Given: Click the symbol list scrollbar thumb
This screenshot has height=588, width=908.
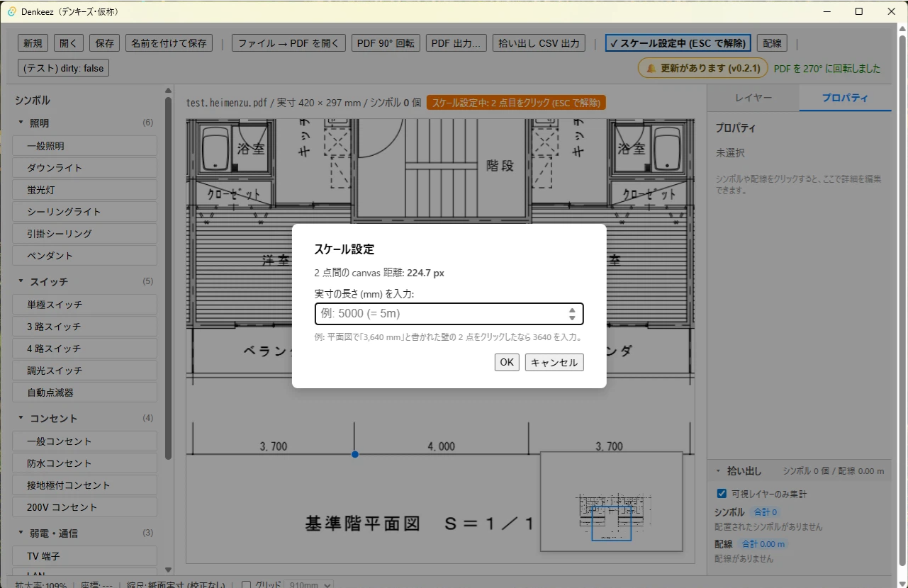Looking at the screenshot, I should (168, 278).
